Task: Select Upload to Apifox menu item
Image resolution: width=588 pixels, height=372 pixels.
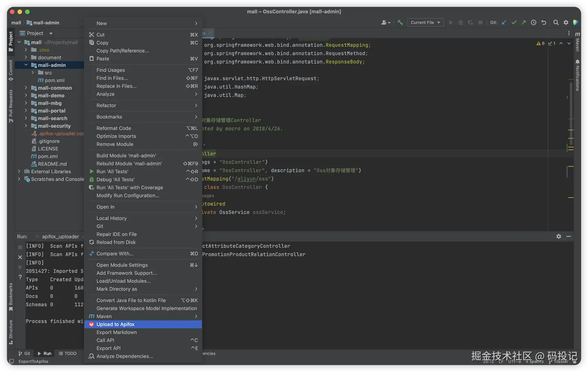Action: point(116,324)
